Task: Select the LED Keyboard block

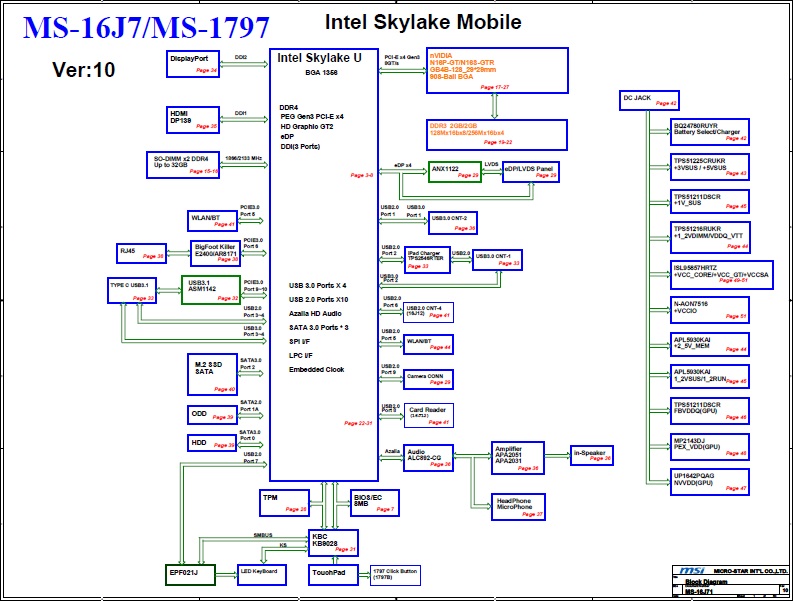Action: pos(262,575)
